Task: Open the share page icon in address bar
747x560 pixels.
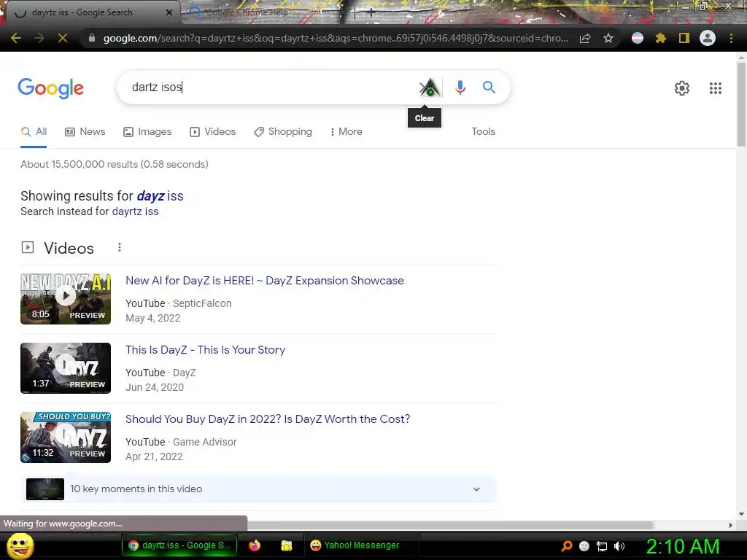Action: (x=585, y=38)
